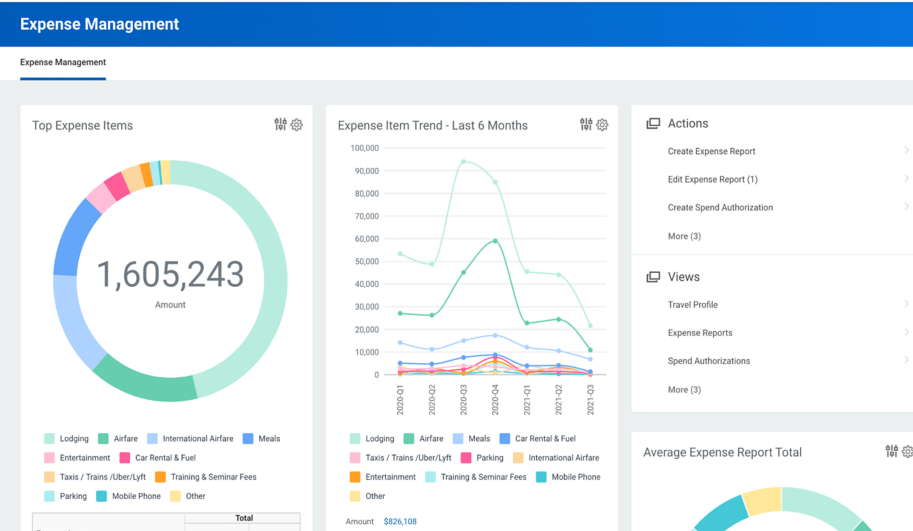Toggle Parking legend in Top Expense Items
The height and width of the screenshot is (531, 913).
(x=65, y=496)
